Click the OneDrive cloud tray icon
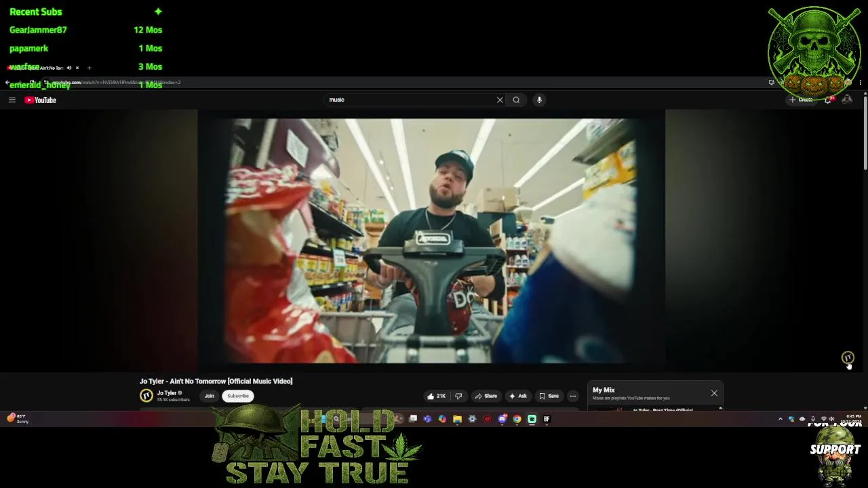 tap(802, 419)
